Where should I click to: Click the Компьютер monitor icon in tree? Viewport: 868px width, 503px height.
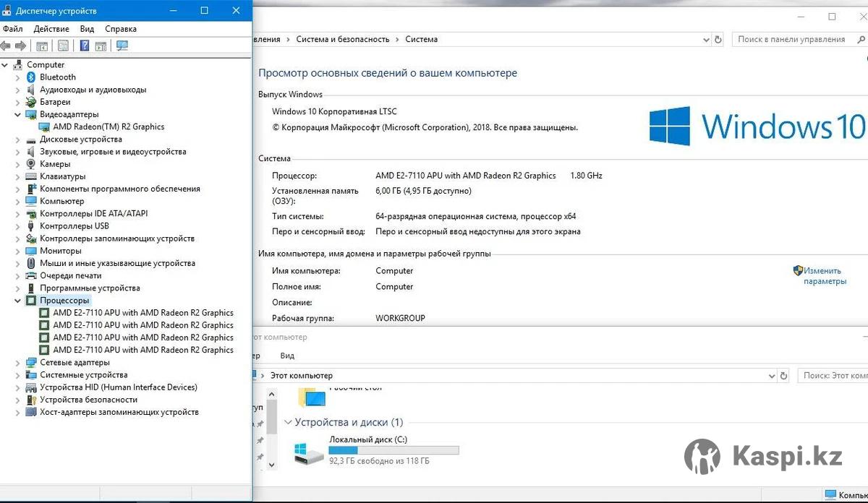[x=31, y=201]
